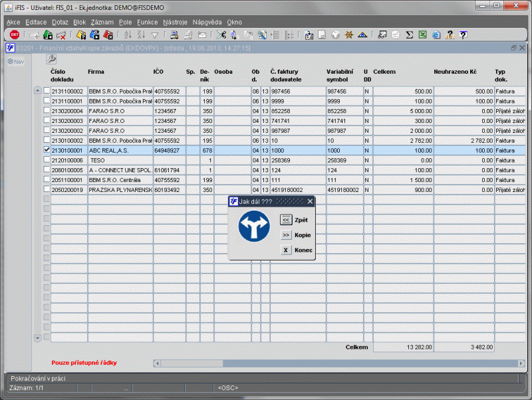Click the blue triangle eye icon
The height and width of the screenshot is (400, 532).
point(362,35)
